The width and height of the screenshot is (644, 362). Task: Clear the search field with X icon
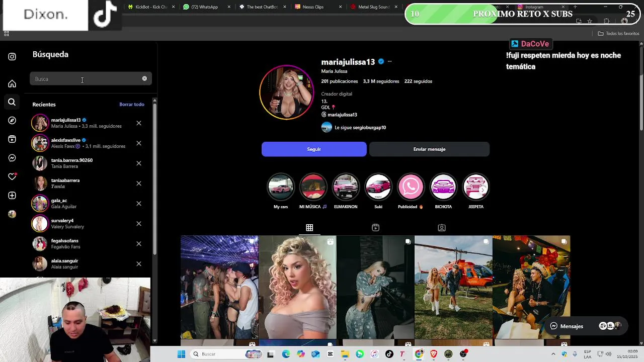(x=144, y=78)
